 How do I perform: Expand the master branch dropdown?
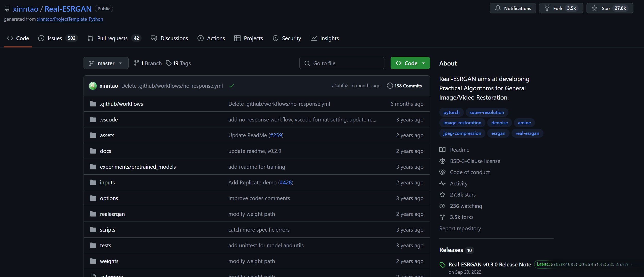[106, 63]
